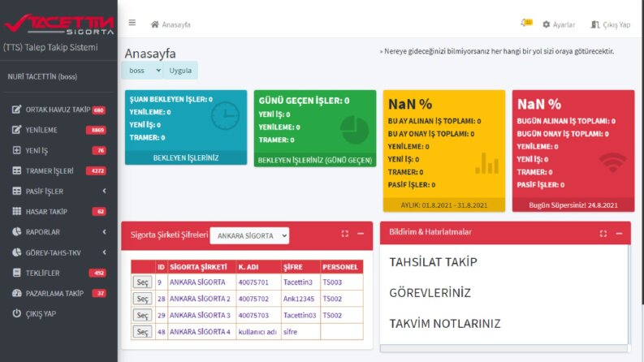Open Tahsilat Takip section
Screen dimensions: 644x362
pos(434,262)
